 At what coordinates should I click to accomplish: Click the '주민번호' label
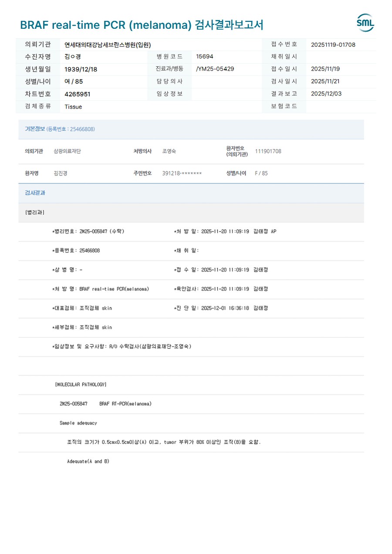coord(142,173)
